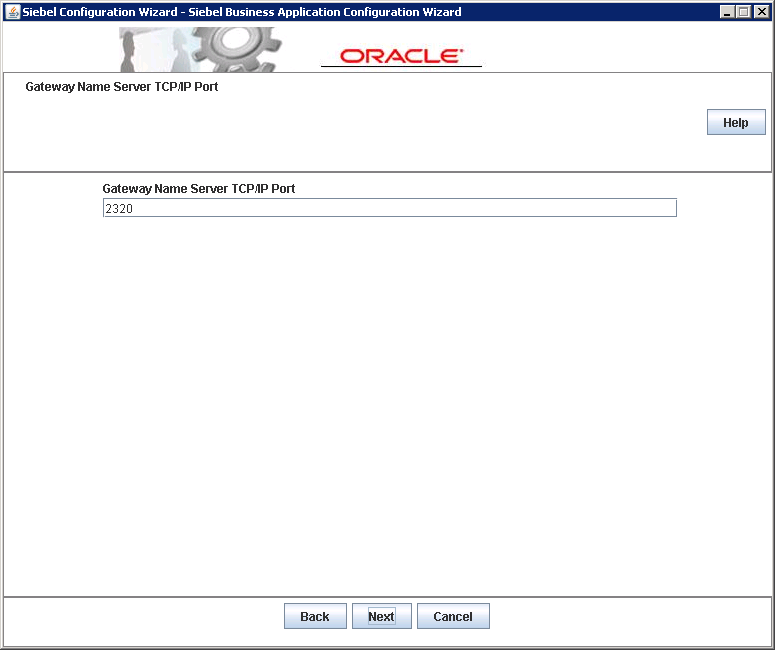
Task: Go to previous page with Back
Action: (x=315, y=616)
